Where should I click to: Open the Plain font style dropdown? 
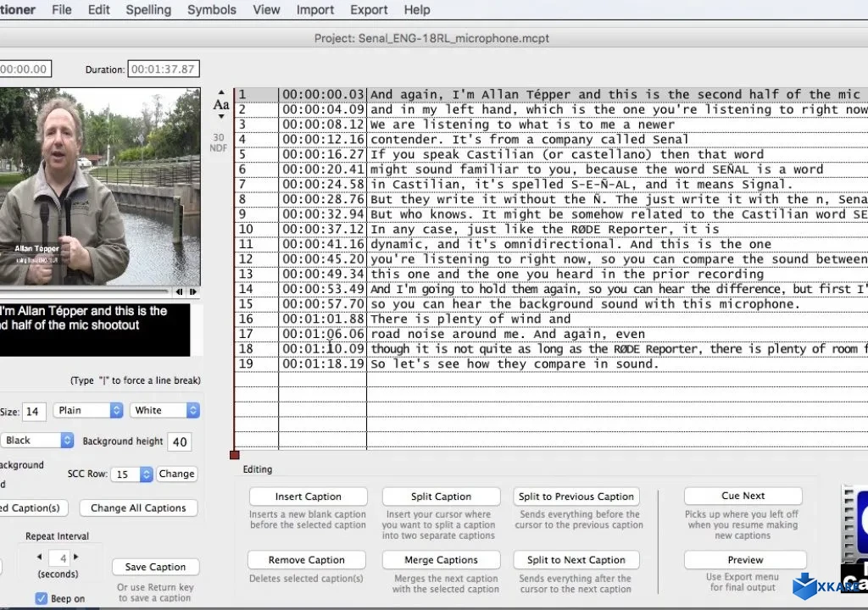88,410
